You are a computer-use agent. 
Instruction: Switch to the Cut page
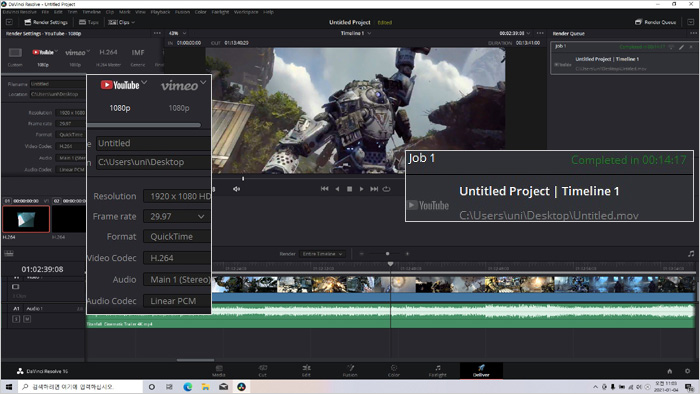pyautogui.click(x=262, y=371)
